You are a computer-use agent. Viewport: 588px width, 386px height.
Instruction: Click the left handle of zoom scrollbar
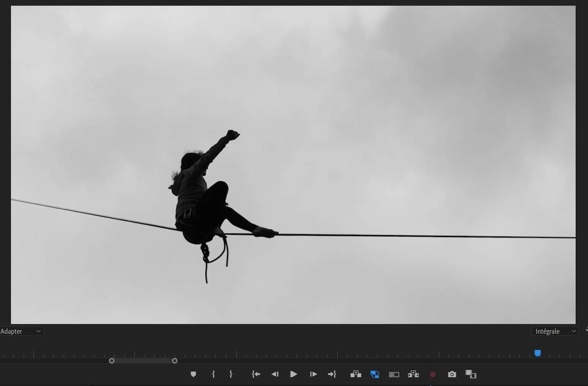(112, 361)
